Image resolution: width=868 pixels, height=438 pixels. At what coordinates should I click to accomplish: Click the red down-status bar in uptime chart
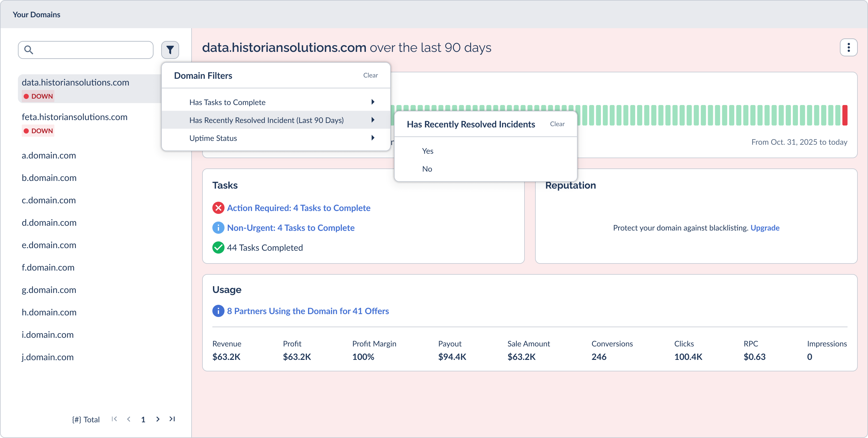click(x=845, y=115)
